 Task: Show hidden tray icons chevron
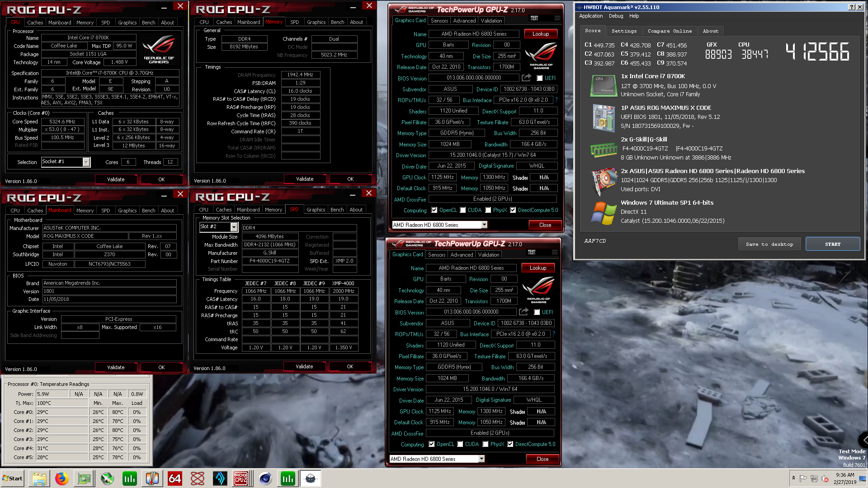(793, 478)
